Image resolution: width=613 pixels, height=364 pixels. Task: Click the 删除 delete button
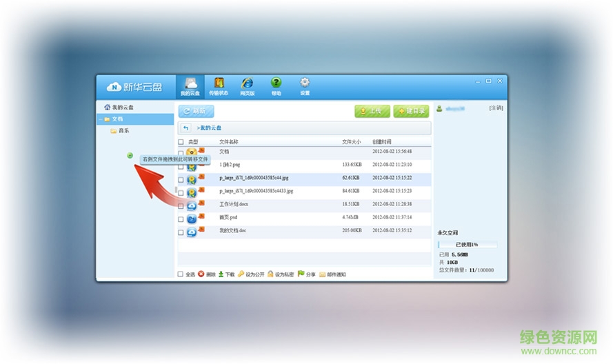207,274
